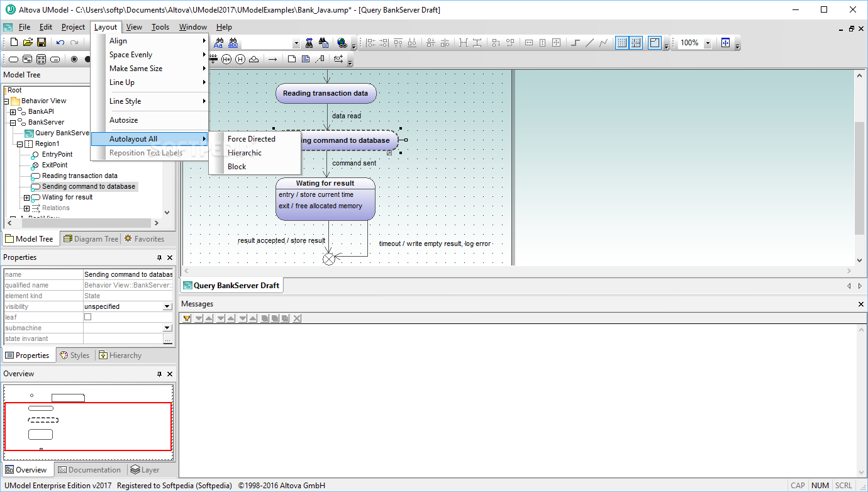This screenshot has width=868, height=492.
Task: Toggle Show Grid button
Action: tap(622, 42)
